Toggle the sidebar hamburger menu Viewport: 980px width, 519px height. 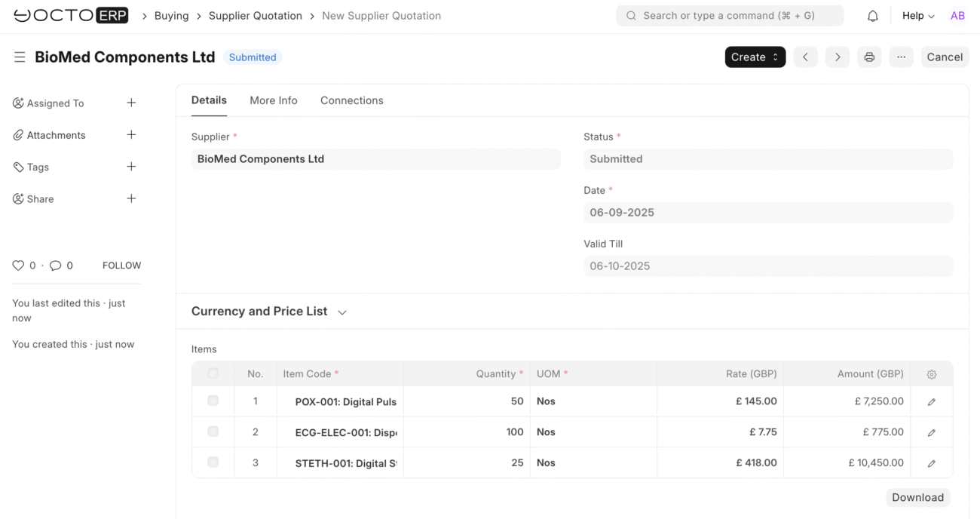pyautogui.click(x=20, y=57)
